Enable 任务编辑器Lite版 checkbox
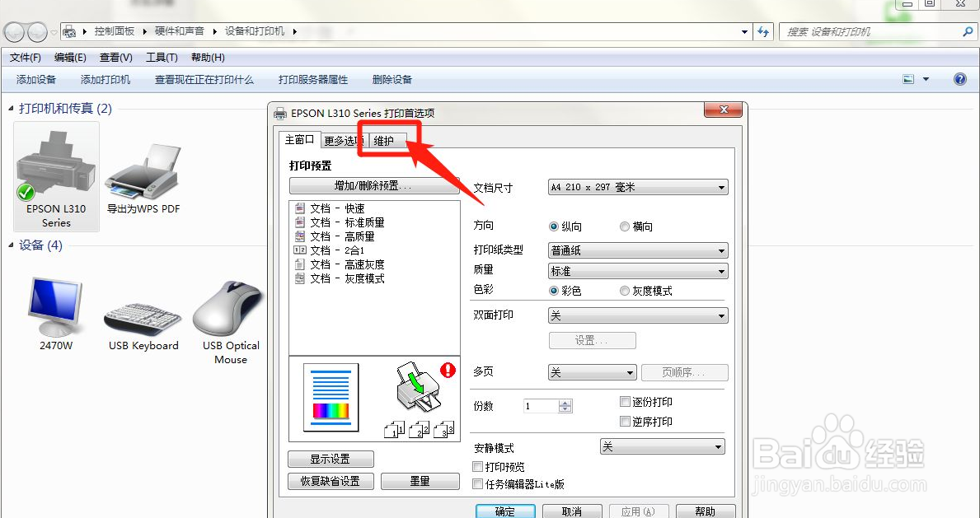This screenshot has height=518, width=980. click(477, 483)
